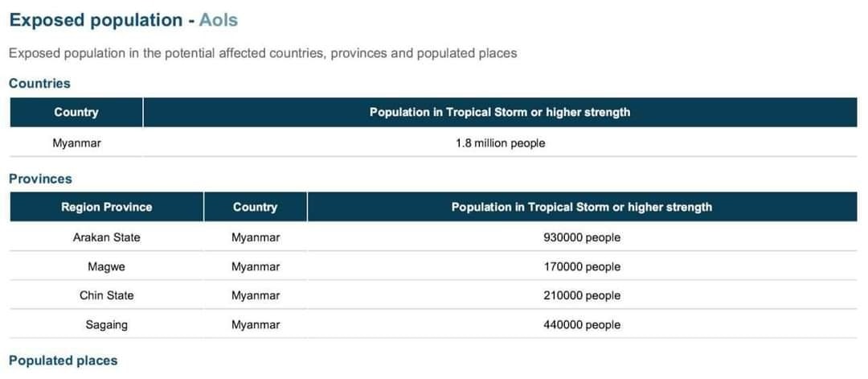868x379 pixels.
Task: Click the 'AoIs' heading link
Action: [x=218, y=20]
